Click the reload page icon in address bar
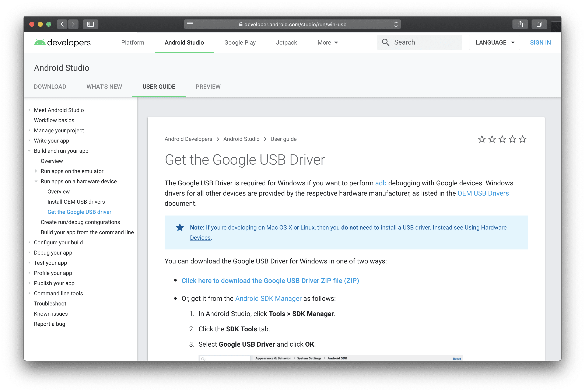This screenshot has width=585, height=392. tap(396, 24)
